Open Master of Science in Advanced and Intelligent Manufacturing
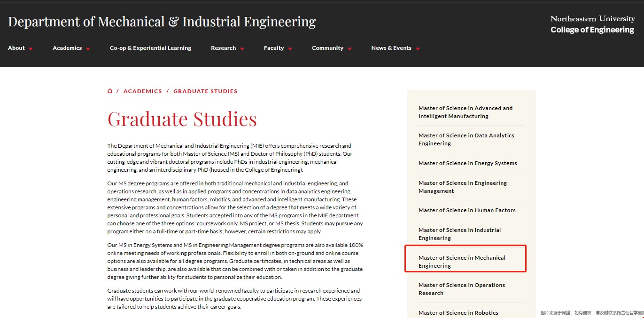The image size is (644, 318). click(466, 112)
